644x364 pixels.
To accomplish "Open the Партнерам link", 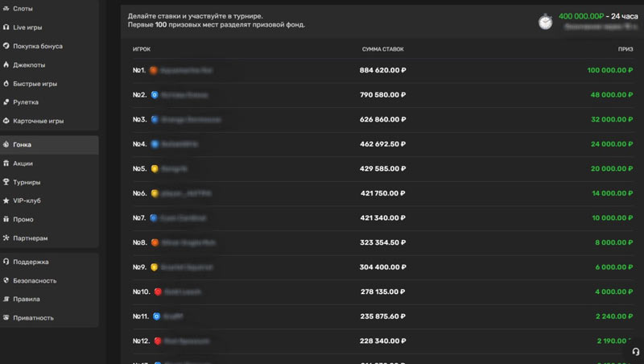I will (x=31, y=238).
